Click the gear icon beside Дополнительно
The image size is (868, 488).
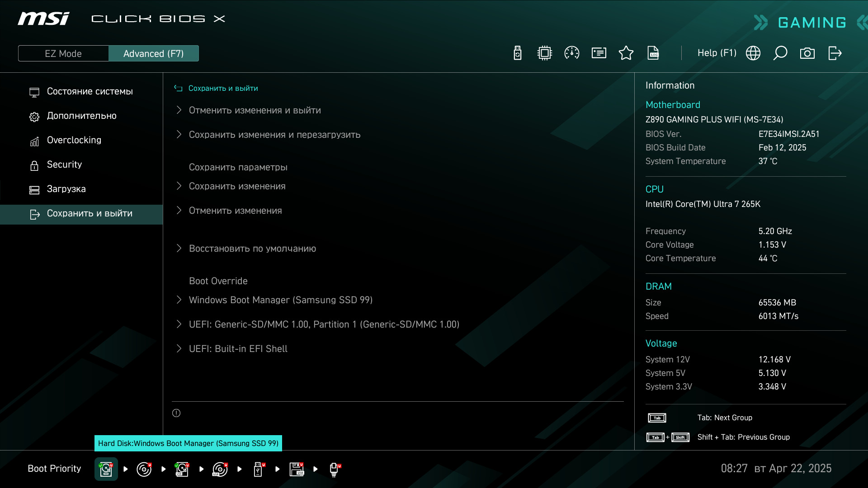34,117
